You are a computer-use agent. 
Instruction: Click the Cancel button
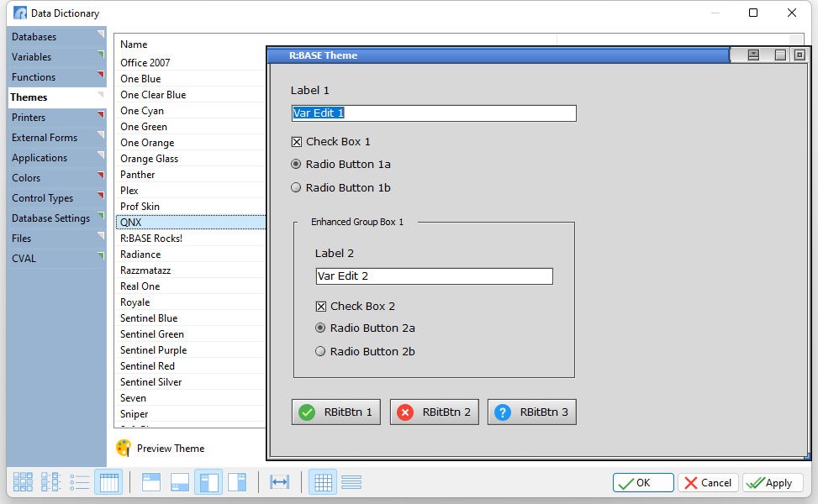(709, 483)
